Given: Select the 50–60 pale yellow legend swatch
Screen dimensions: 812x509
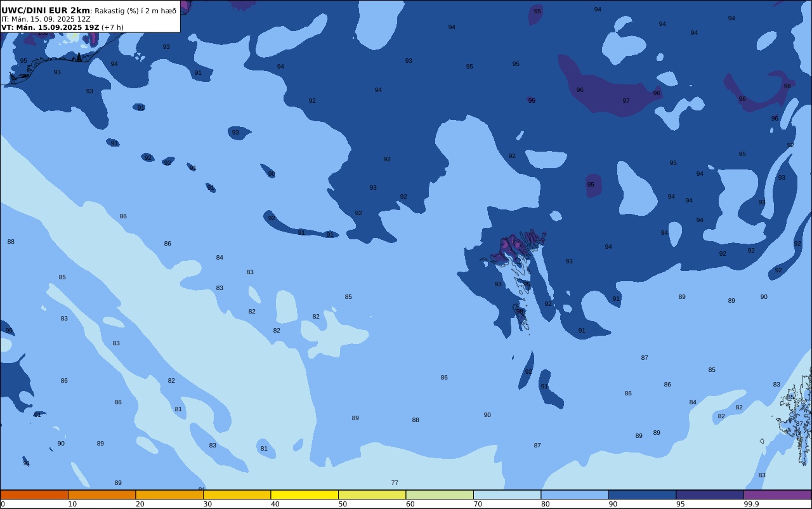Looking at the screenshot, I should tap(372, 494).
